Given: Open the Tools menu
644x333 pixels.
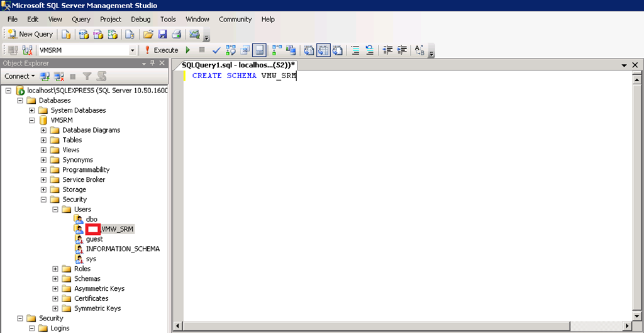Looking at the screenshot, I should pos(168,20).
